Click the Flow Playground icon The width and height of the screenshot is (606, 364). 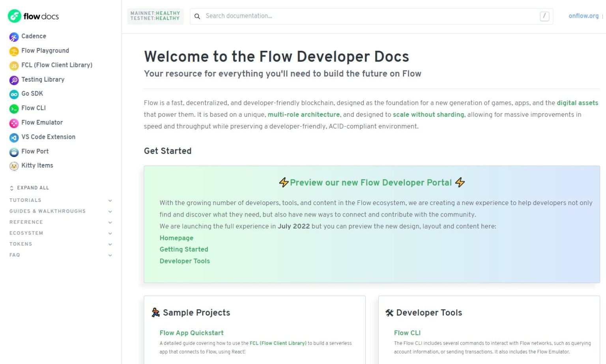tap(14, 51)
